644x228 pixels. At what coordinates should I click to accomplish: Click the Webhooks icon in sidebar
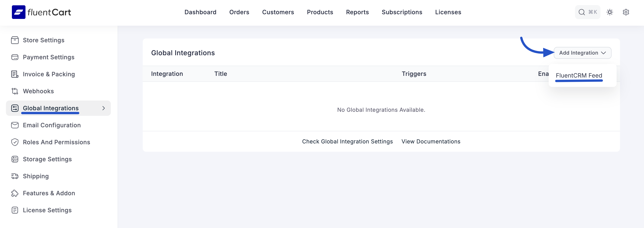point(15,91)
